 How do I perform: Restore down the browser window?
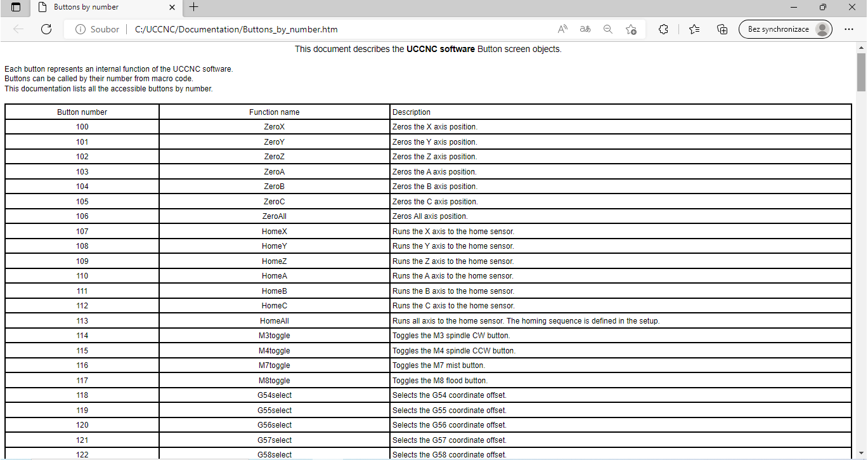[823, 7]
